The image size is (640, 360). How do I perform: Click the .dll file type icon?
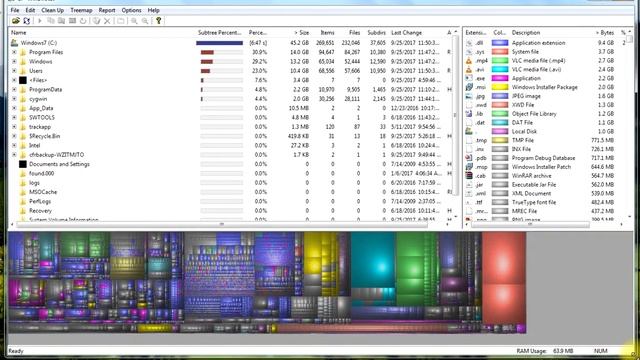point(469,43)
